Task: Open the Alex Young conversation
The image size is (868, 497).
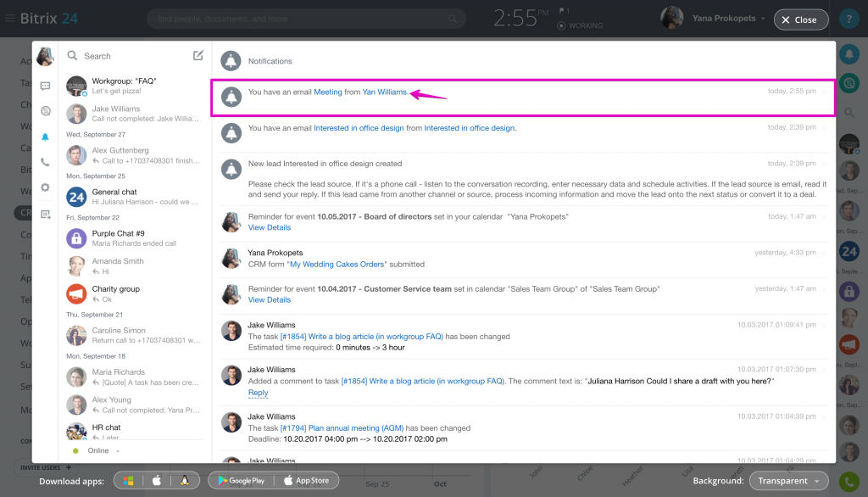Action: [133, 405]
